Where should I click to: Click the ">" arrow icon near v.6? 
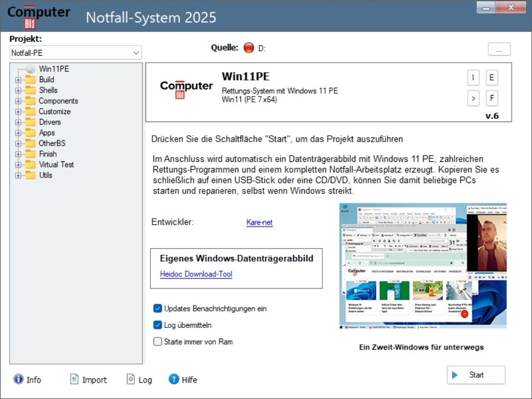coord(473,98)
